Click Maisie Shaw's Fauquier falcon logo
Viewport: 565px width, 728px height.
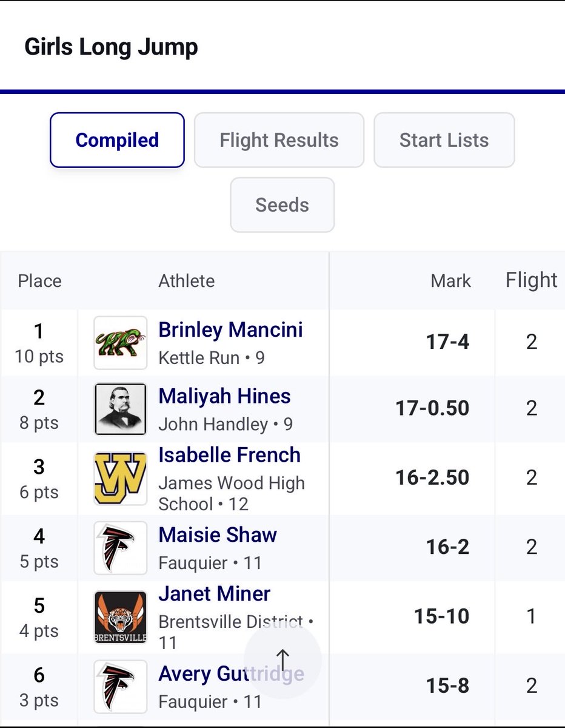[120, 548]
